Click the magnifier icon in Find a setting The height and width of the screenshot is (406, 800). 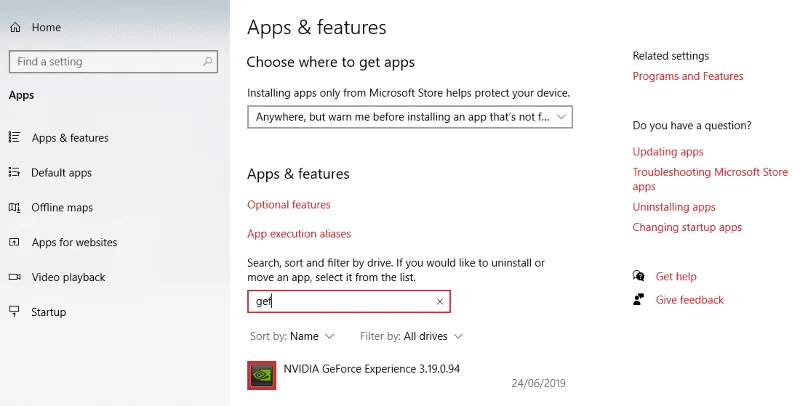coord(207,62)
